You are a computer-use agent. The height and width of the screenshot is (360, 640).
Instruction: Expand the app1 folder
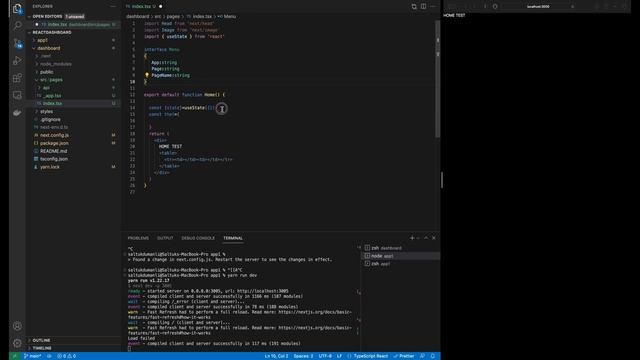[43, 40]
